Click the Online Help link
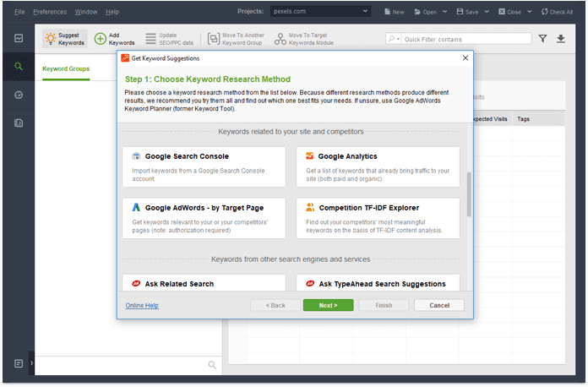 142,305
